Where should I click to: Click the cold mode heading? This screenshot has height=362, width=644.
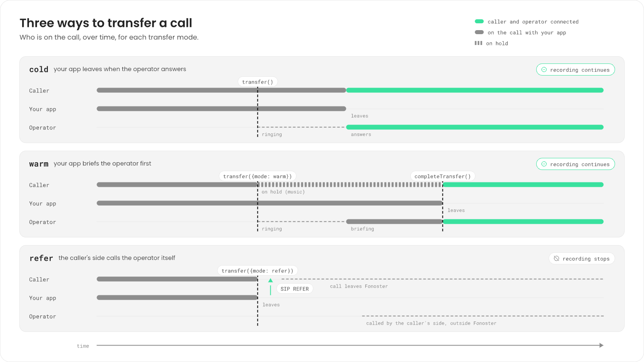(x=39, y=69)
